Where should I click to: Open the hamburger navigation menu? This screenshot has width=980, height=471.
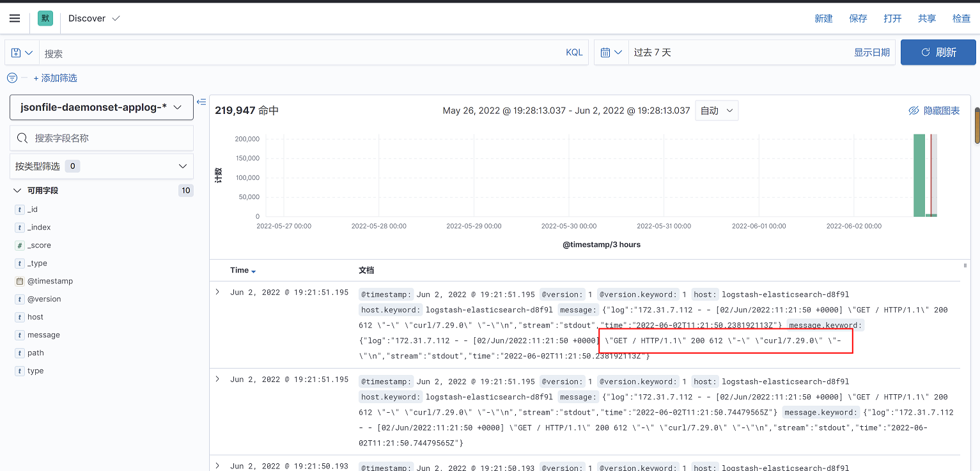[15, 19]
